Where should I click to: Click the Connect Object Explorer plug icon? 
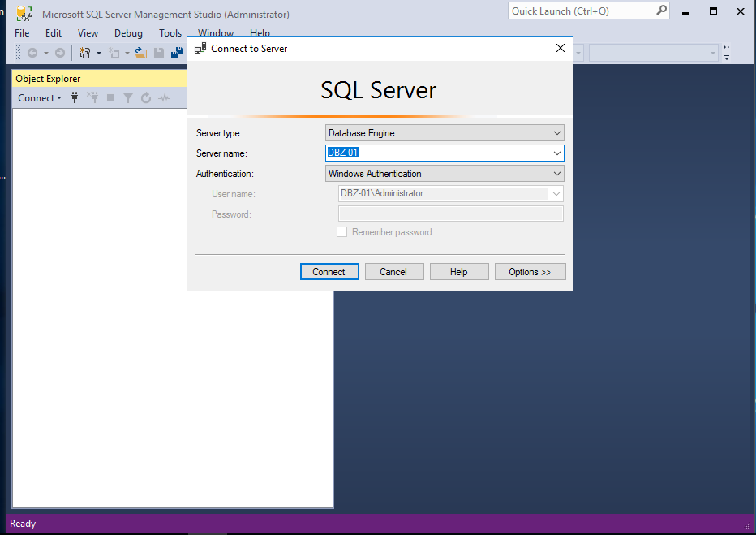pos(75,98)
